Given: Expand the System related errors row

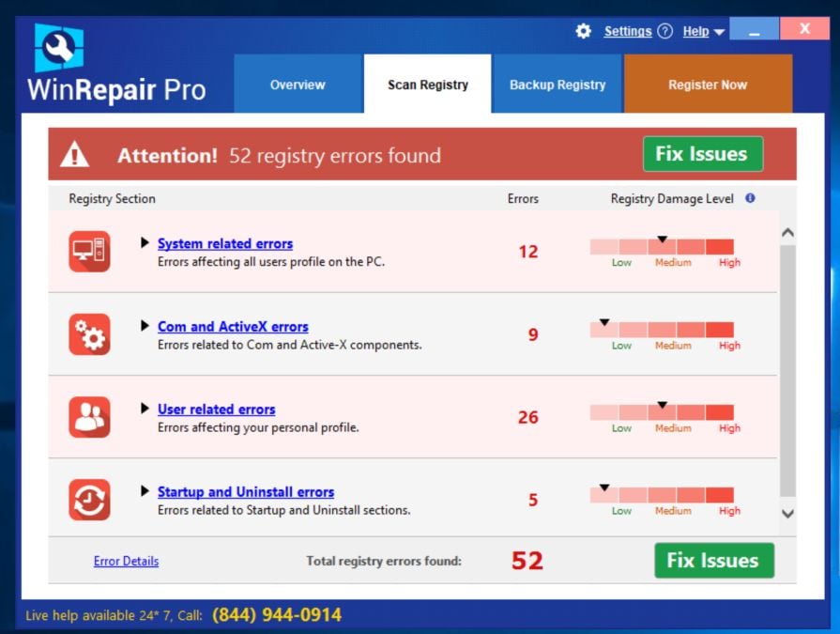Looking at the screenshot, I should point(145,242).
